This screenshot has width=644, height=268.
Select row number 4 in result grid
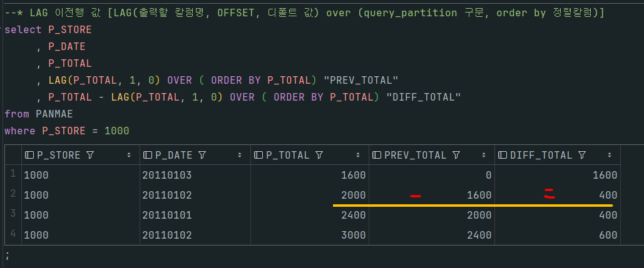tap(13, 234)
